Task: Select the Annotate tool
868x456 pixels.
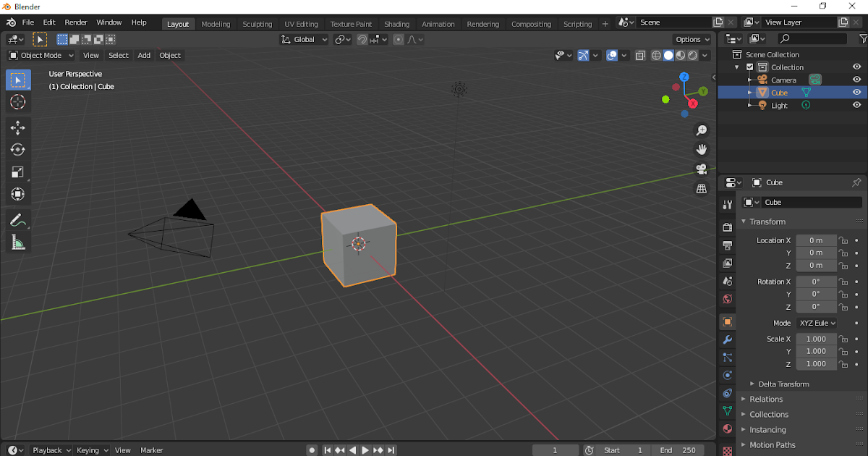Action: click(x=18, y=221)
